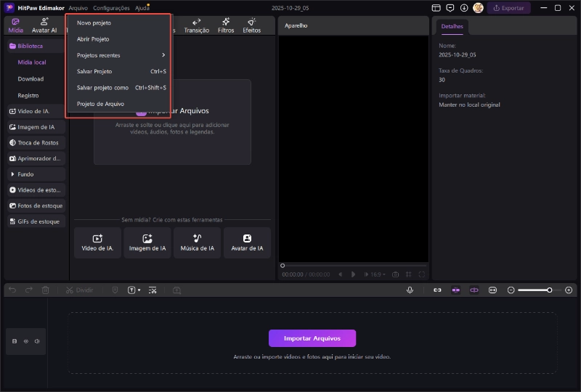Click Importar Arquivos button in the timeline
581x392 pixels.
point(312,338)
